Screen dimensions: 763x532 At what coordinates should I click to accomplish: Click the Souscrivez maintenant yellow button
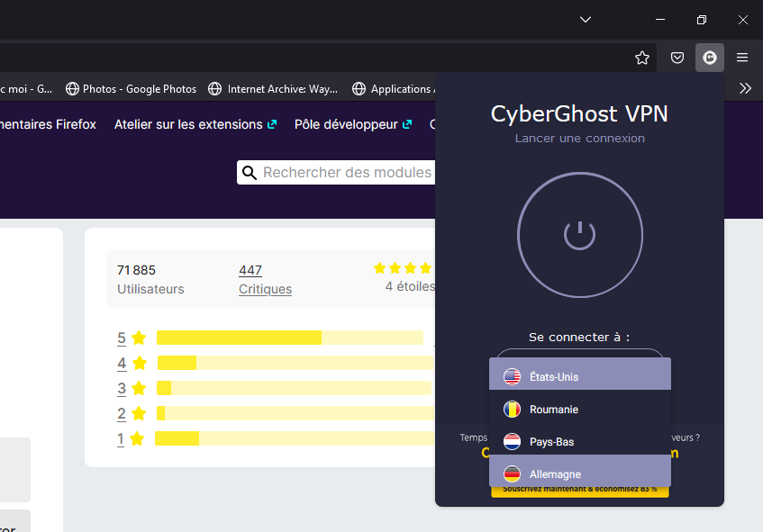[x=580, y=491]
